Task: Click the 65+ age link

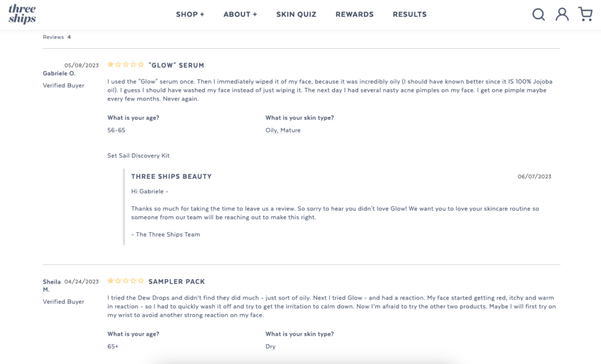Action: pyautogui.click(x=113, y=346)
